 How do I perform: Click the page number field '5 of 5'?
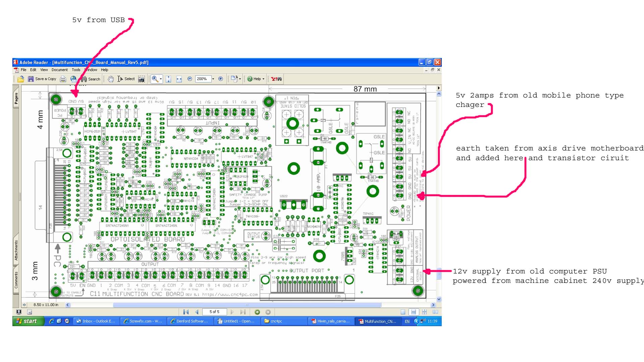(x=214, y=312)
